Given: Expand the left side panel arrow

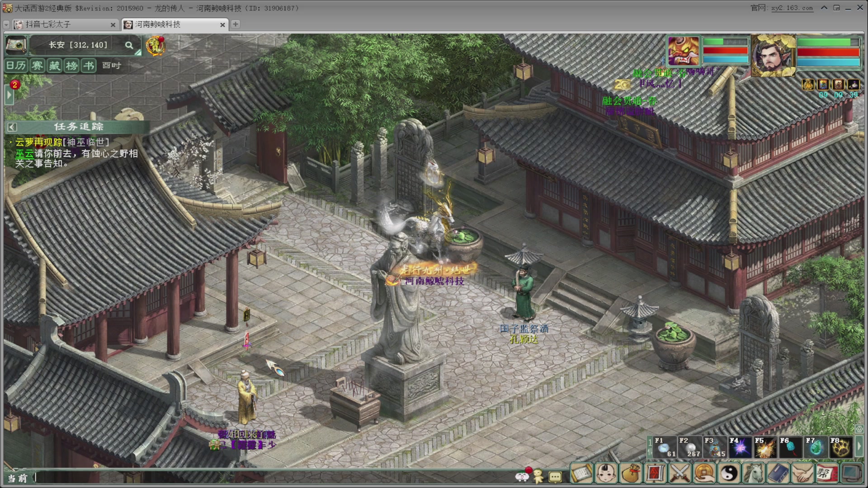Looking at the screenshot, I should point(8,96).
